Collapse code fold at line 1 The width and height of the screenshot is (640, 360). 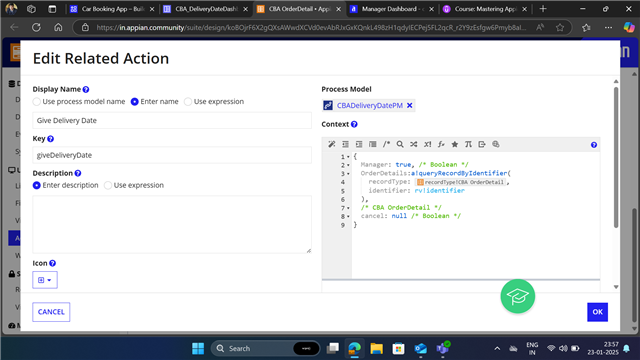click(348, 157)
